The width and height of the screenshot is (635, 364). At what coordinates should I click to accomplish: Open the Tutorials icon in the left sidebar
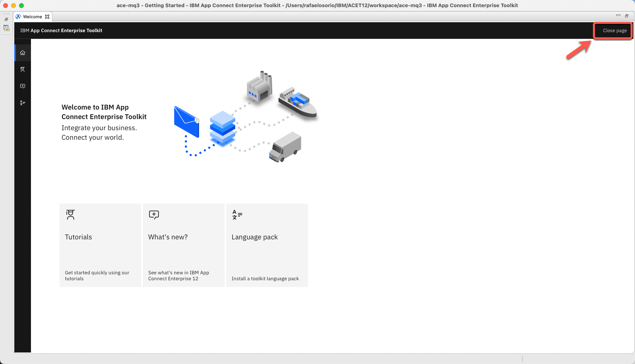[23, 69]
